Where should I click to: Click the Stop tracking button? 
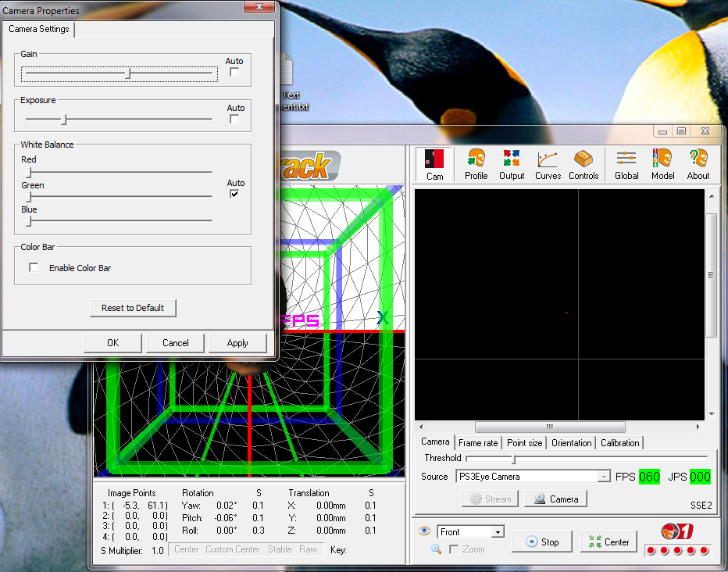coord(542,542)
